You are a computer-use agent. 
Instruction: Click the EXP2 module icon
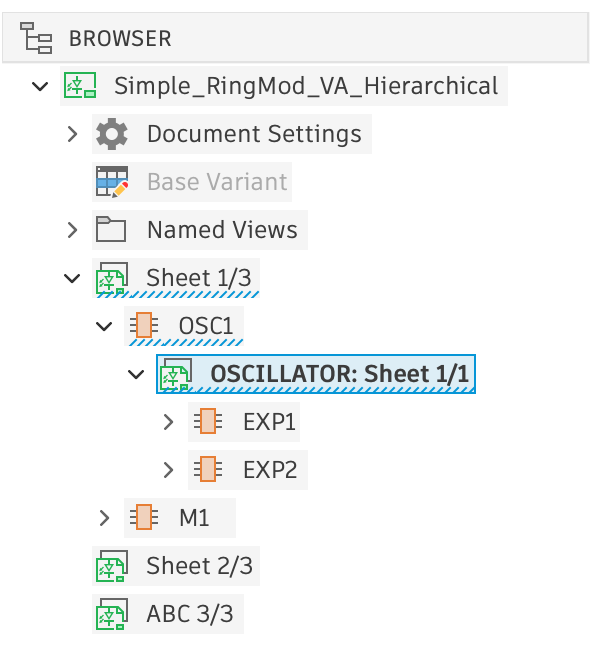click(208, 470)
